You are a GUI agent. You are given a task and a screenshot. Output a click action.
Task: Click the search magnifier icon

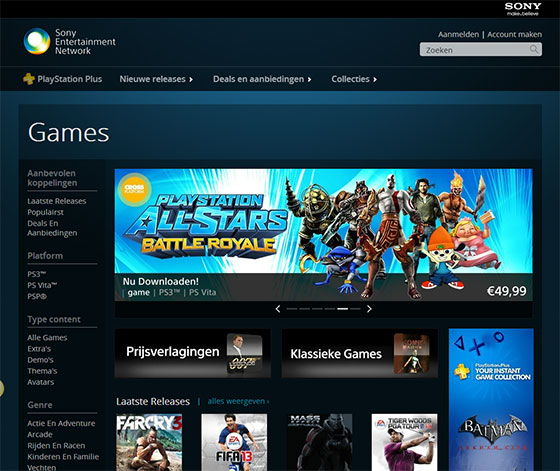[x=534, y=49]
